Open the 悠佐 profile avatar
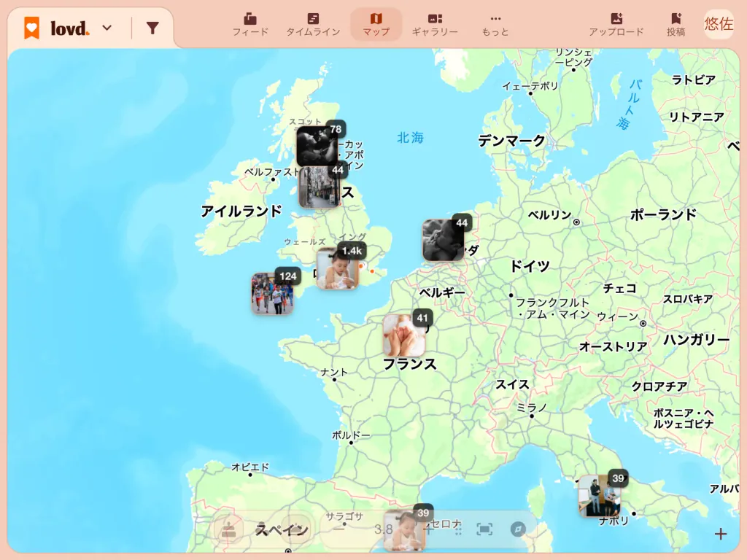 (719, 24)
